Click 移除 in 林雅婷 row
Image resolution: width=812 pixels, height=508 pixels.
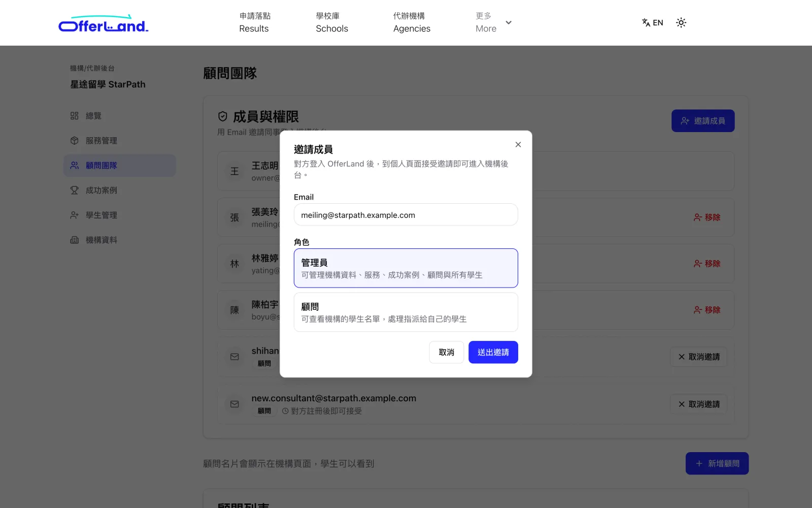click(x=707, y=264)
